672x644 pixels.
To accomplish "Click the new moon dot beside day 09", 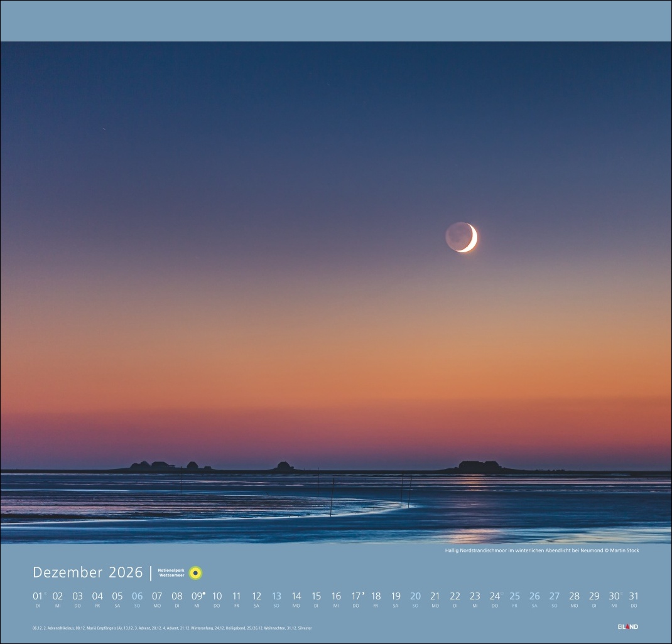I will pyautogui.click(x=204, y=592).
